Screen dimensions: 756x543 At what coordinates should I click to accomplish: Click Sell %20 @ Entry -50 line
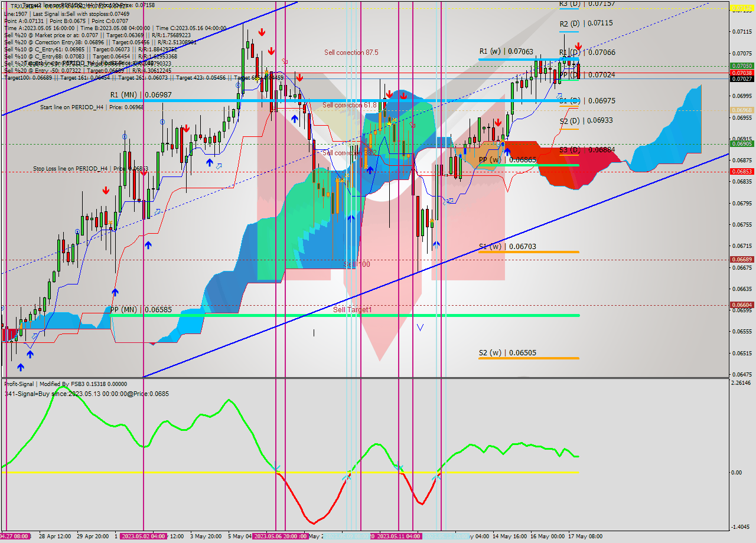(x=87, y=70)
